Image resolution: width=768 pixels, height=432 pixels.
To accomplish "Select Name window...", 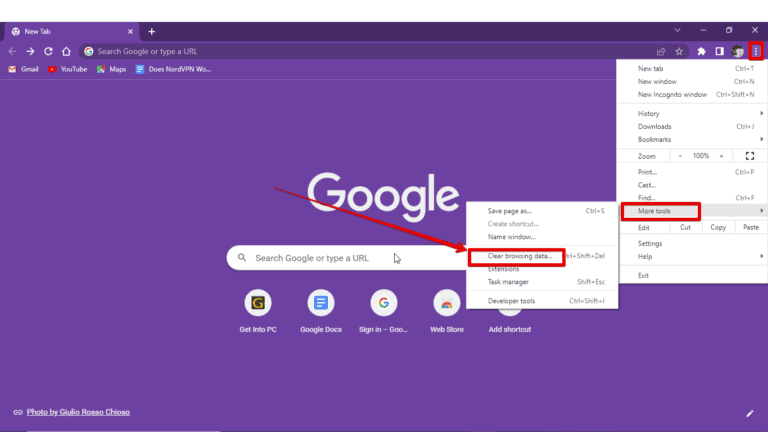I will (542, 237).
